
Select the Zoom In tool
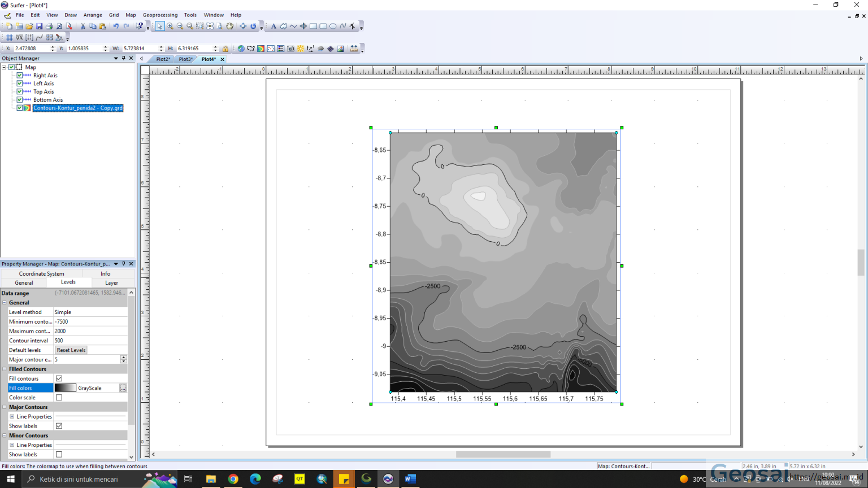coord(170,26)
